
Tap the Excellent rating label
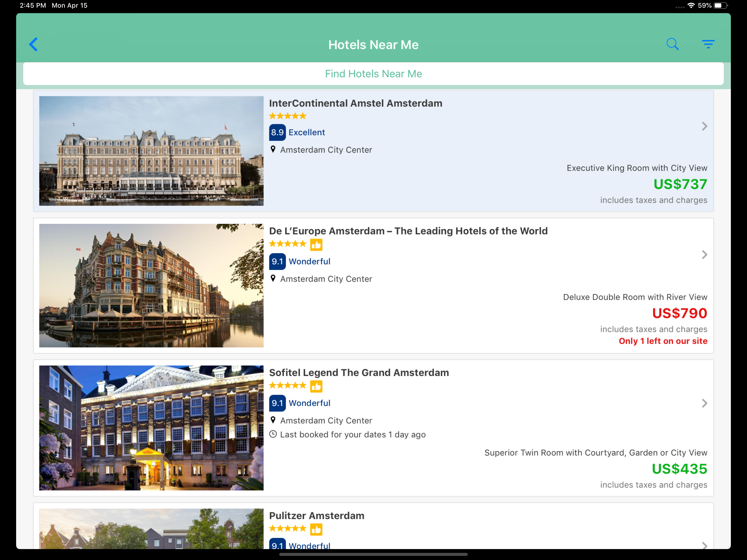(307, 132)
